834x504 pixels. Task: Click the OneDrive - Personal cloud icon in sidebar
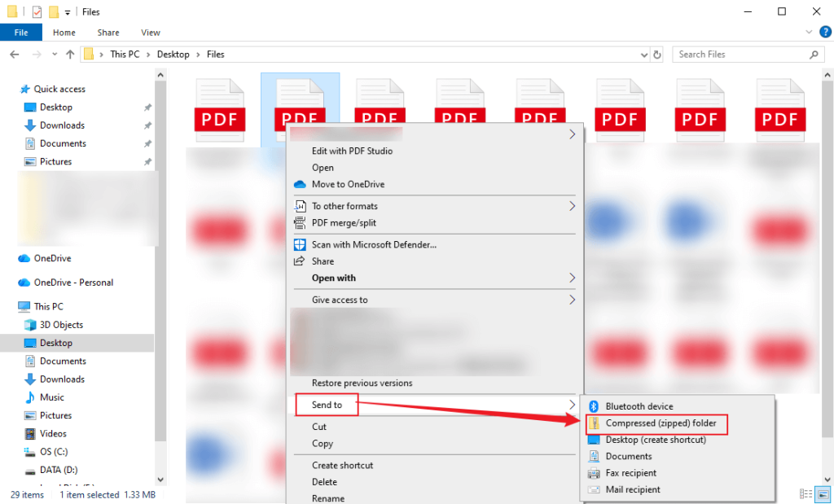[24, 283]
